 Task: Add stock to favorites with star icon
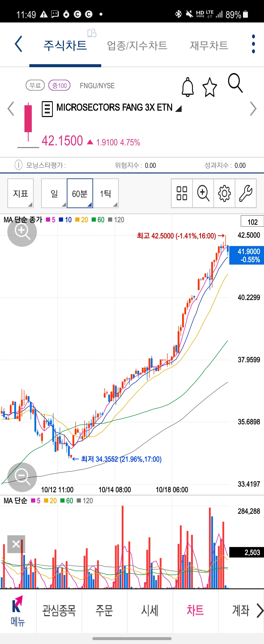coord(209,87)
